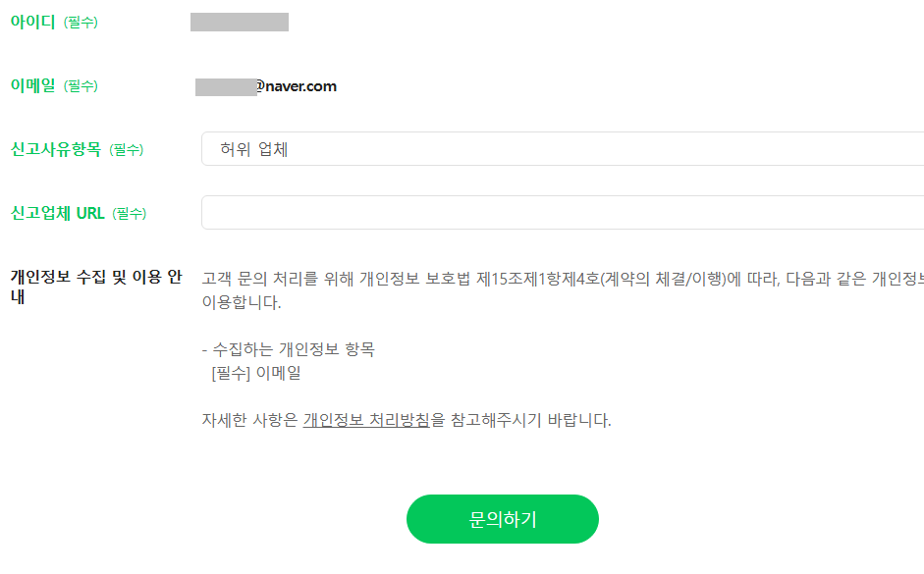Click the (필수) marker beside 신고업체 URL

[x=129, y=213]
